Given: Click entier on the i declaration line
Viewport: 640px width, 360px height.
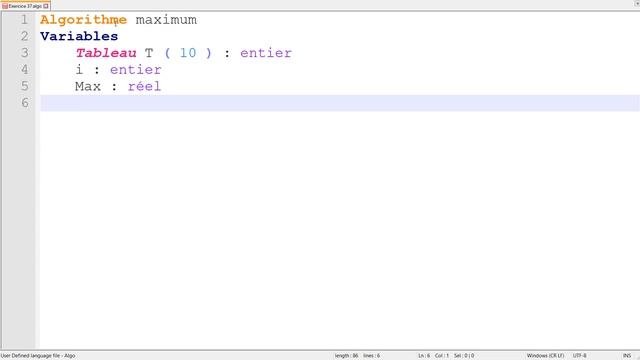Looking at the screenshot, I should point(136,70).
